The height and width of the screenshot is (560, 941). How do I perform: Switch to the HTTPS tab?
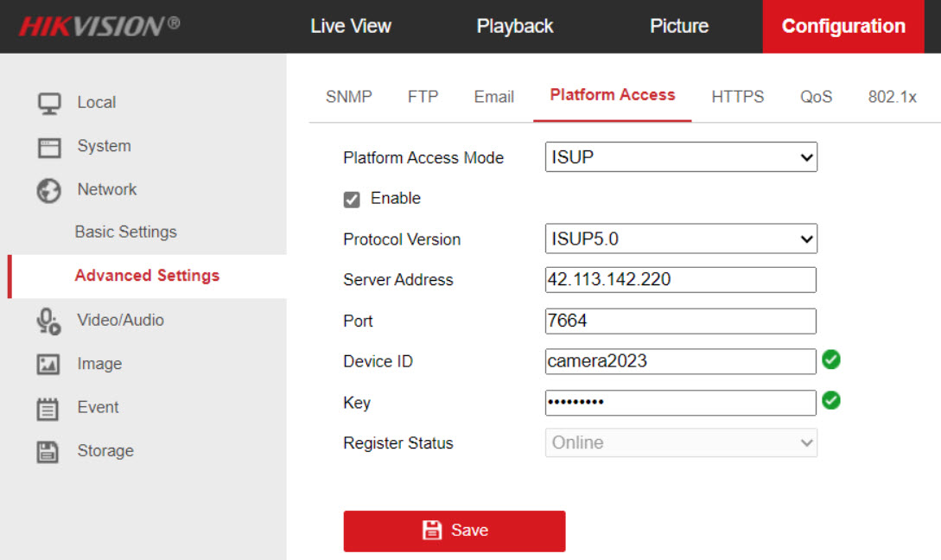click(737, 97)
